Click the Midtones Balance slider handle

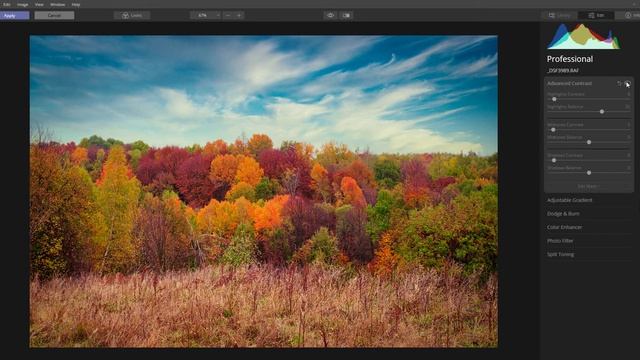tap(589, 142)
